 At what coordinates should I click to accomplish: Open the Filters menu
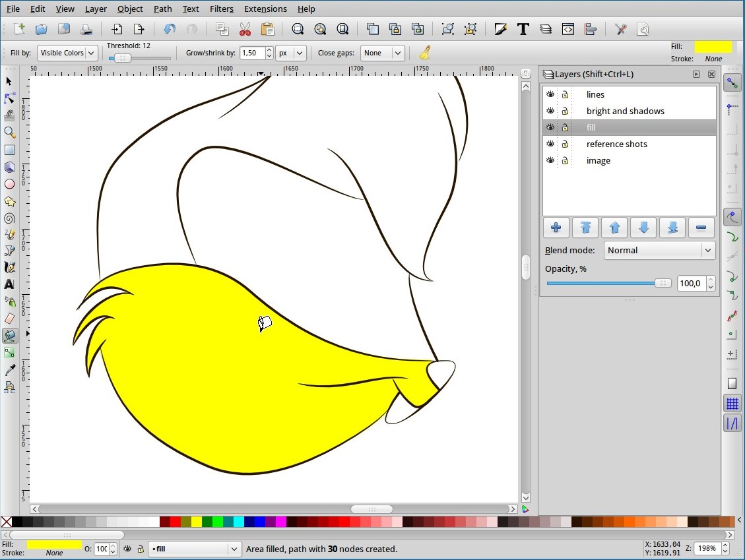pos(221,9)
